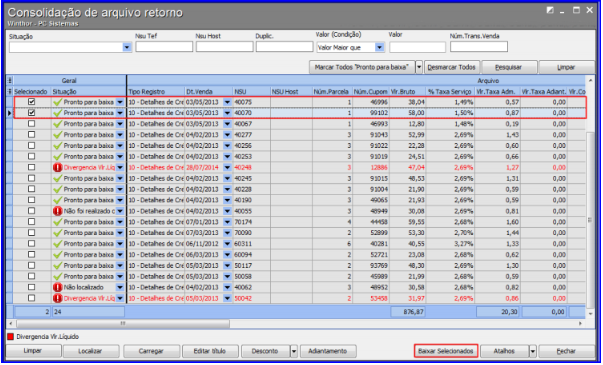This screenshot has width=603, height=365.
Task: Click into the Duplic. input field
Action: coord(285,47)
